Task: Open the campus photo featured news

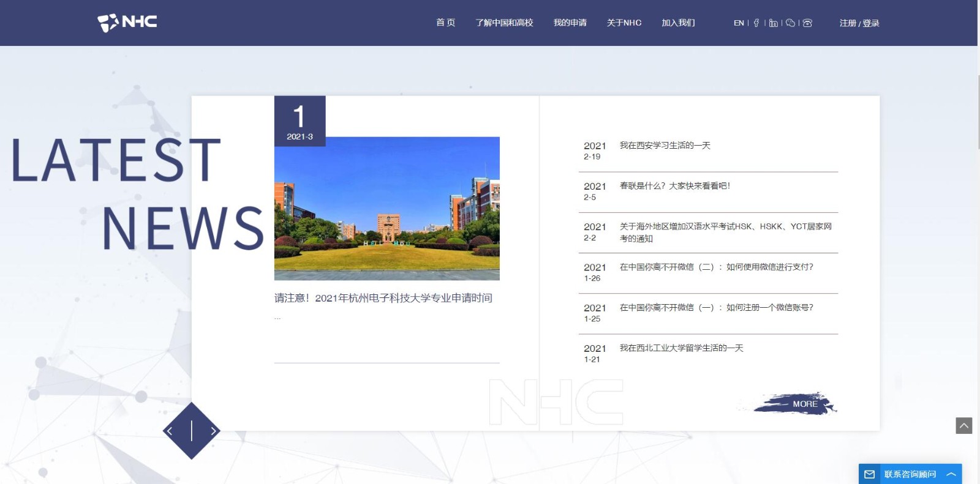Action: tap(386, 208)
